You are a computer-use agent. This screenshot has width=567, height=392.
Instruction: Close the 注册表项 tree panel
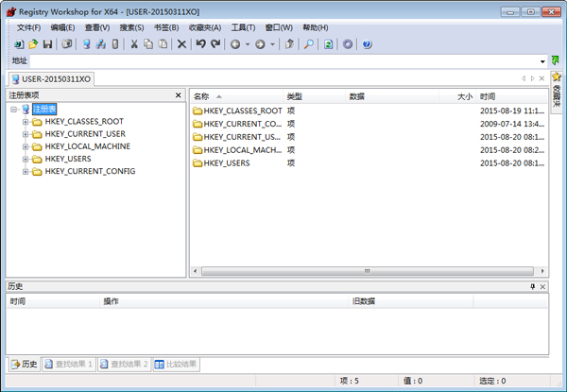(179, 95)
